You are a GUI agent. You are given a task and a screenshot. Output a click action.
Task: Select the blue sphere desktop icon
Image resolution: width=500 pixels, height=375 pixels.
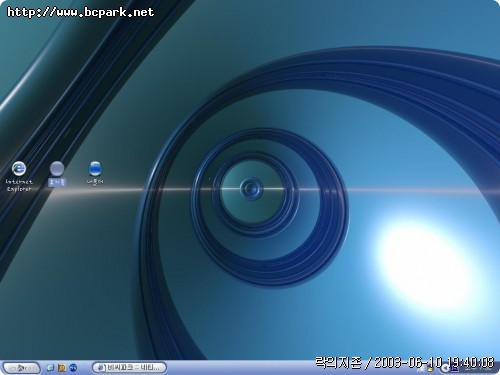pyautogui.click(x=95, y=169)
